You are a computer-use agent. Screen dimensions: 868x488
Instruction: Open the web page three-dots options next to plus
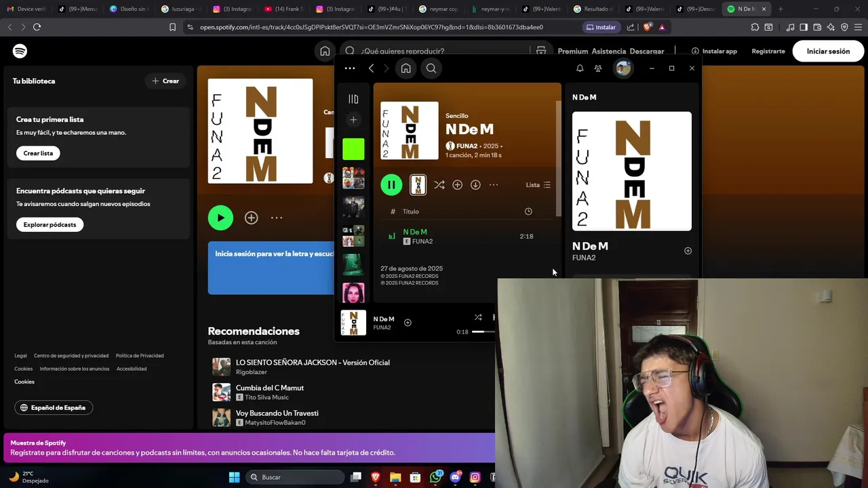coord(277,218)
